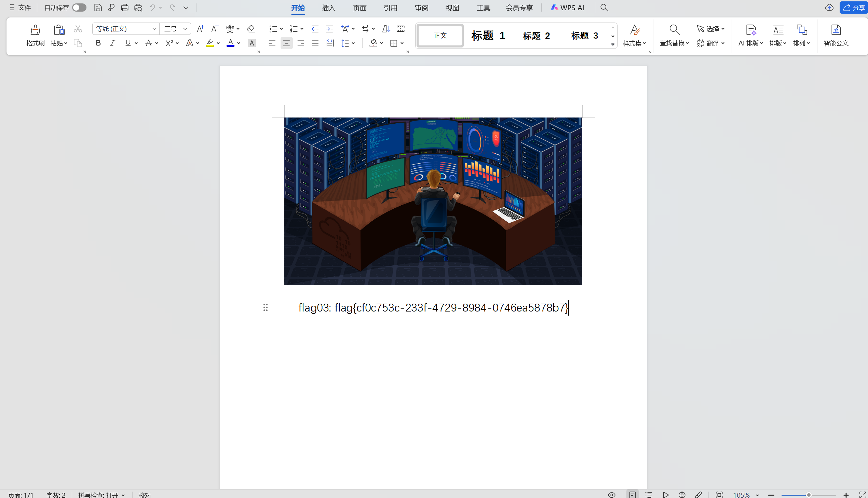Center-align the paragraph text

pyautogui.click(x=286, y=43)
